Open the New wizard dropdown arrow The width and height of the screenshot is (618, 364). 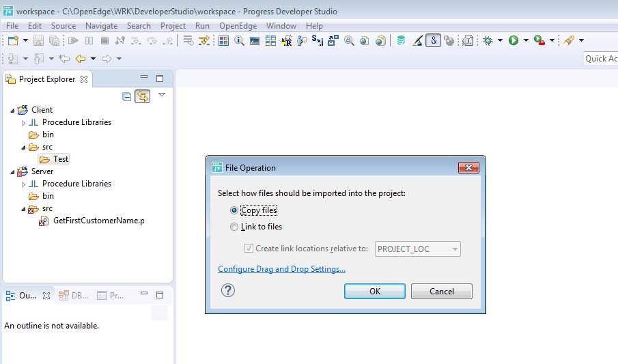[x=26, y=40]
